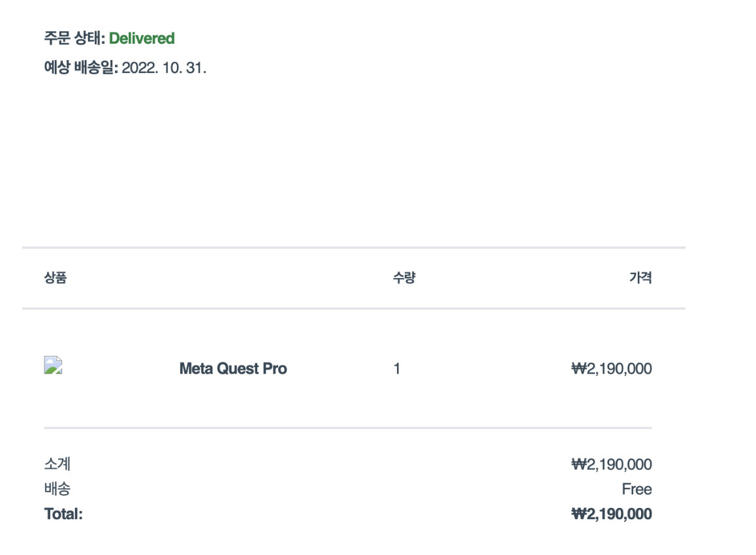Image resolution: width=756 pixels, height=555 pixels.
Task: Click the 수량 column header
Action: tap(404, 278)
